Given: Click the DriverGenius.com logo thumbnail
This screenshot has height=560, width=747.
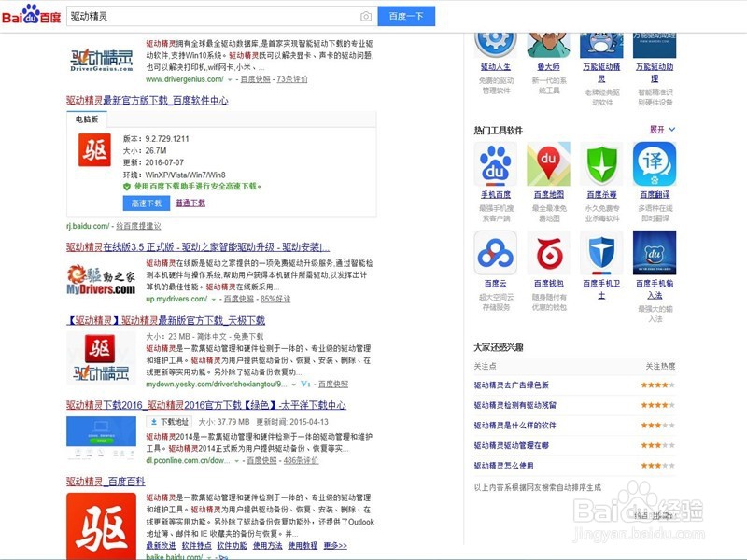Looking at the screenshot, I should [x=102, y=60].
